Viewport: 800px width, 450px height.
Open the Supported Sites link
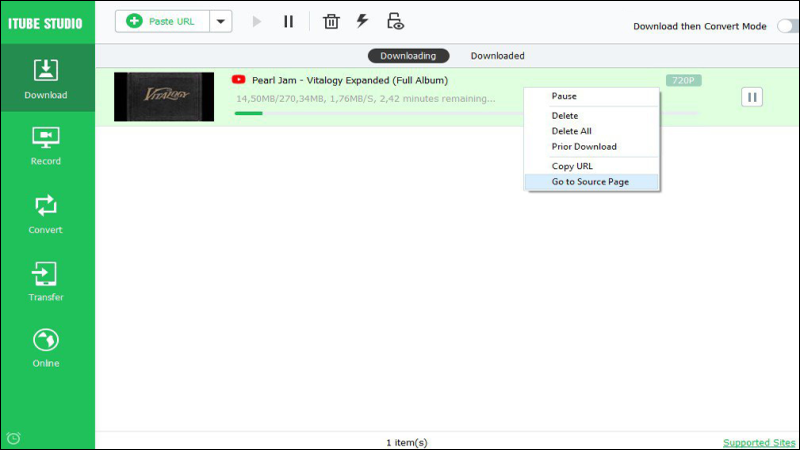pos(759,442)
